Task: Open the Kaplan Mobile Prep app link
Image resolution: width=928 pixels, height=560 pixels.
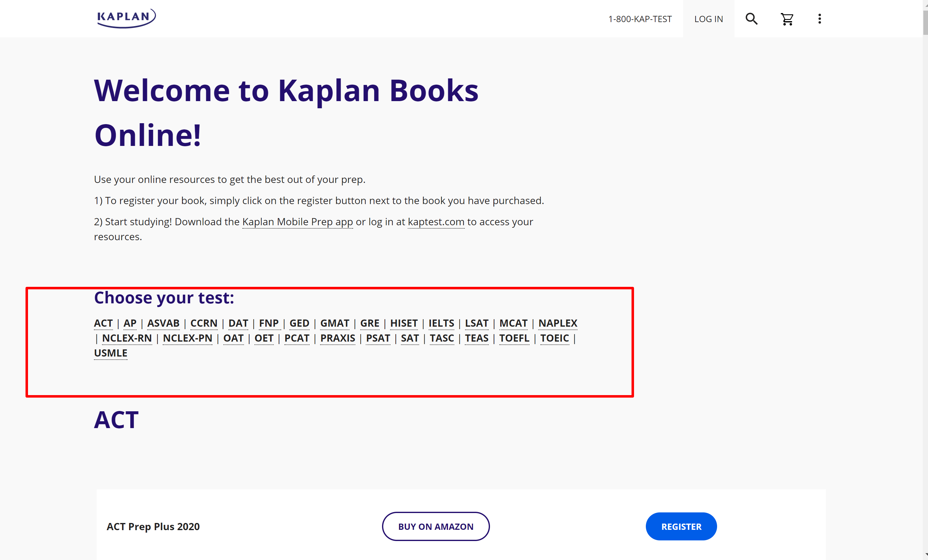Action: point(297,222)
